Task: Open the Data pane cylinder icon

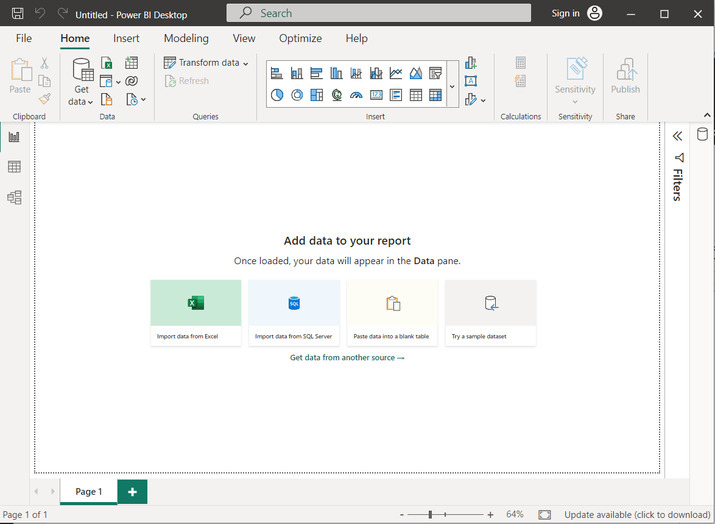Action: pos(702,134)
